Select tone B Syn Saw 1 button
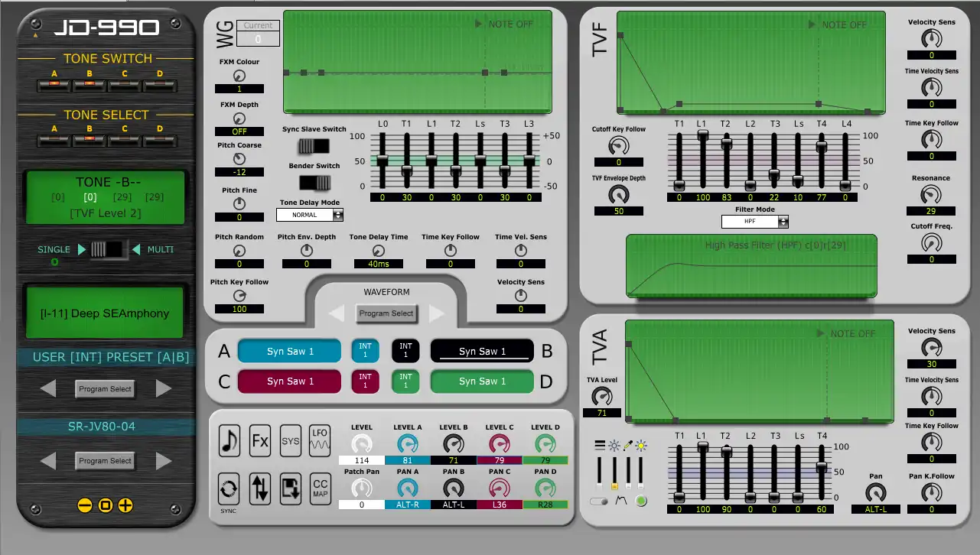The image size is (980, 555). coord(482,352)
